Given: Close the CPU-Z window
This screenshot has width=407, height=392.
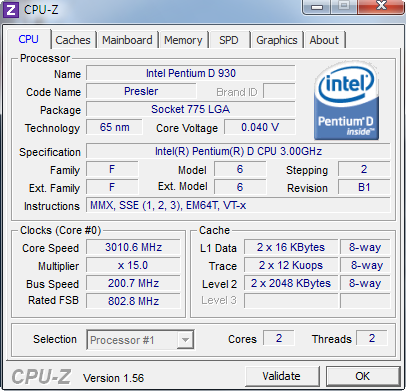Looking at the screenshot, I should (x=381, y=6).
